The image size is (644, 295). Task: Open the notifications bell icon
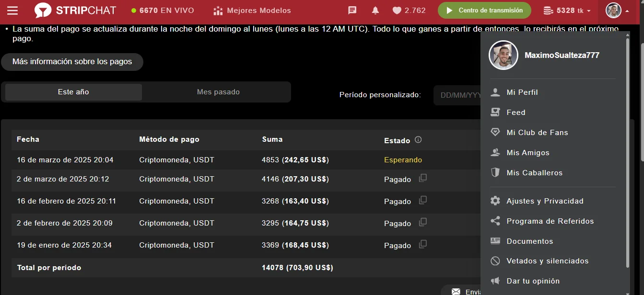coord(375,11)
